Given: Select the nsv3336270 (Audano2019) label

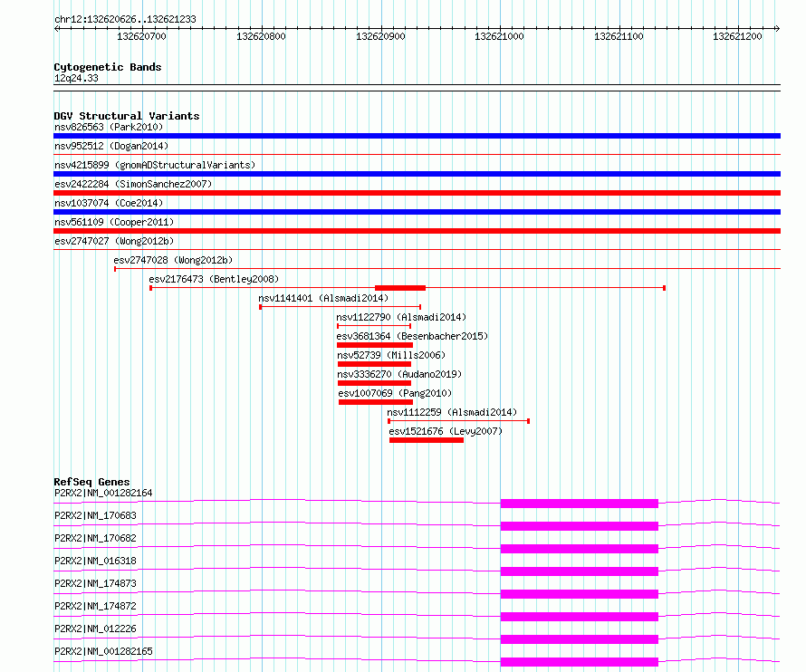Looking at the screenshot, I should 399,374.
